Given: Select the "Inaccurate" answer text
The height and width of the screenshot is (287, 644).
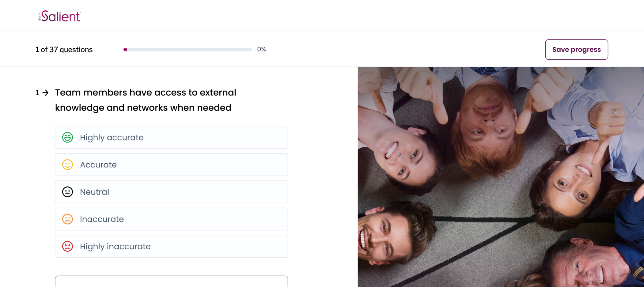Looking at the screenshot, I should (102, 219).
